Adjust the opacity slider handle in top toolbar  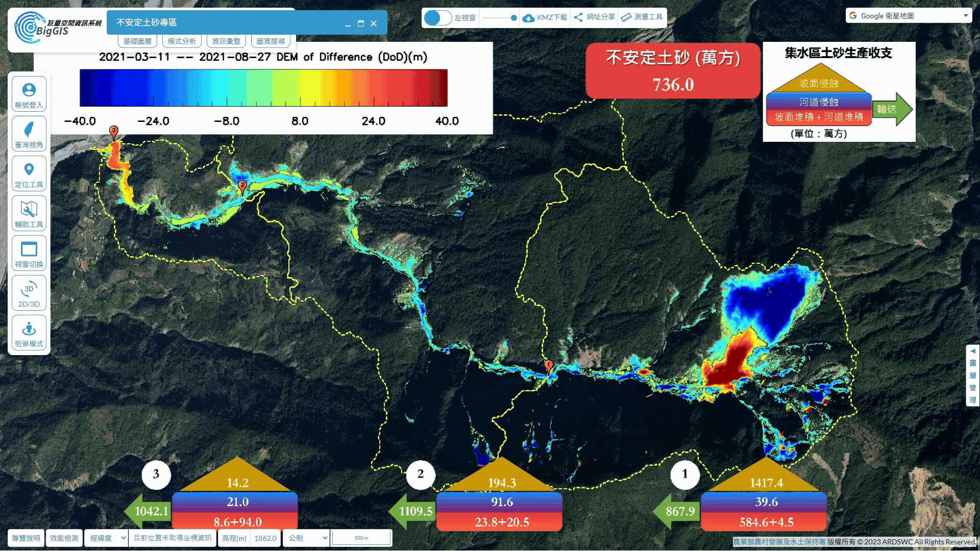tap(513, 18)
